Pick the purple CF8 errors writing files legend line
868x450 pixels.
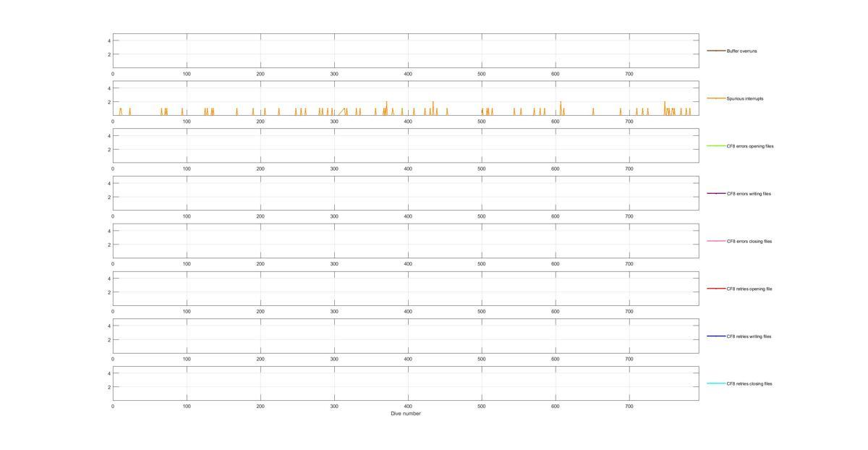716,194
